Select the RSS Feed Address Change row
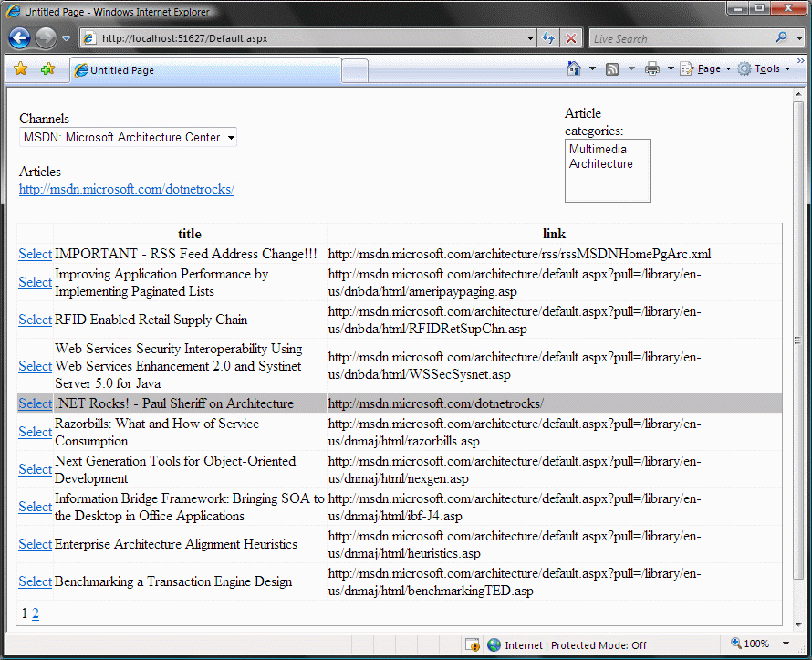Image resolution: width=812 pixels, height=660 pixels. (x=36, y=254)
